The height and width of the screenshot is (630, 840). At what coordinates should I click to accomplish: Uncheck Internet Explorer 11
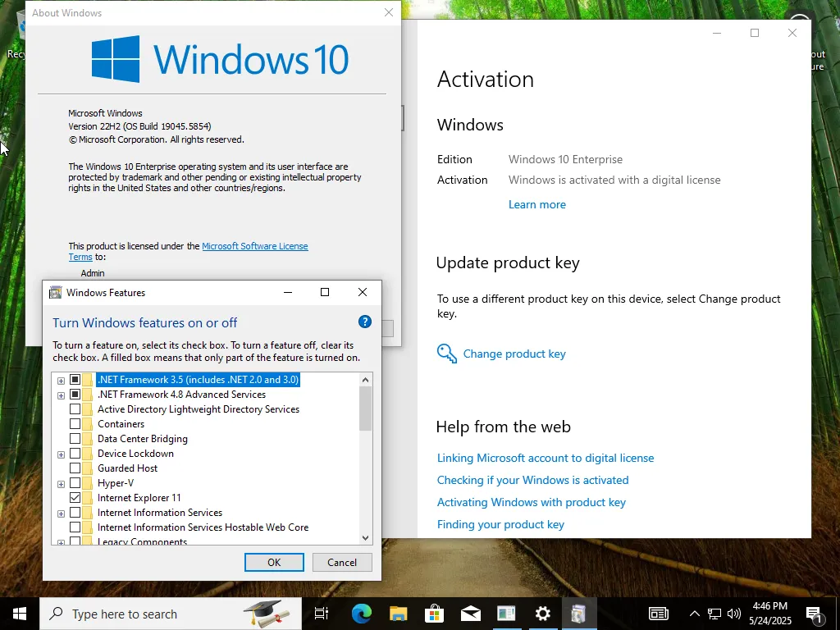pos(75,498)
